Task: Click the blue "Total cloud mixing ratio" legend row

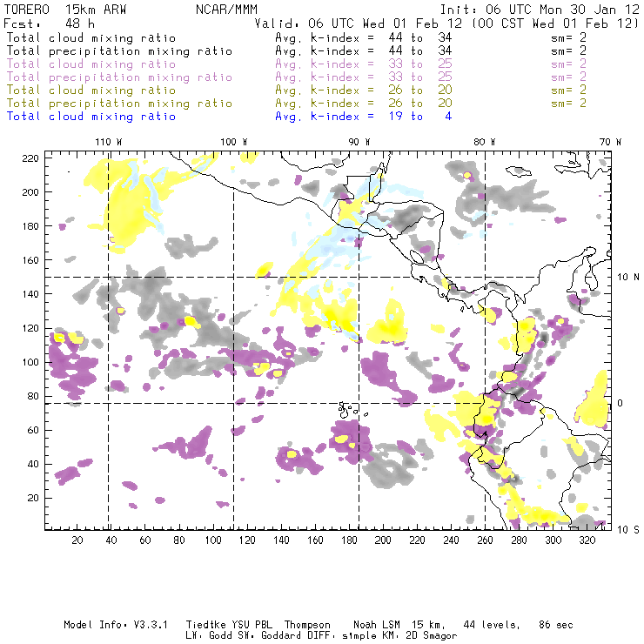Action: tap(91, 117)
